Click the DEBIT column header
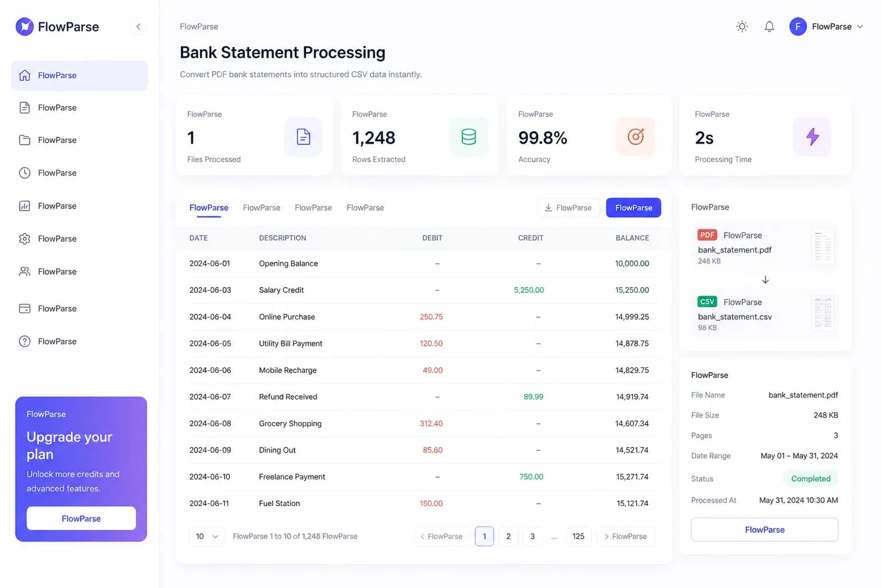 click(432, 238)
